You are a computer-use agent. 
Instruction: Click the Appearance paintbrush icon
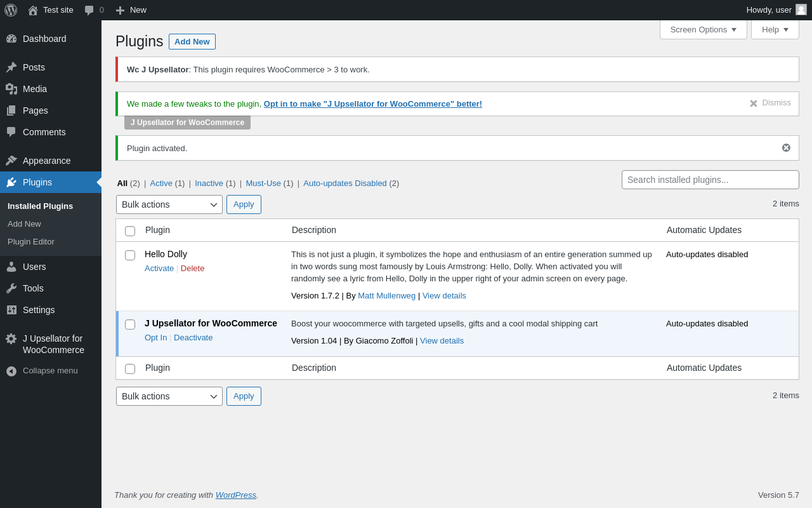click(x=11, y=161)
